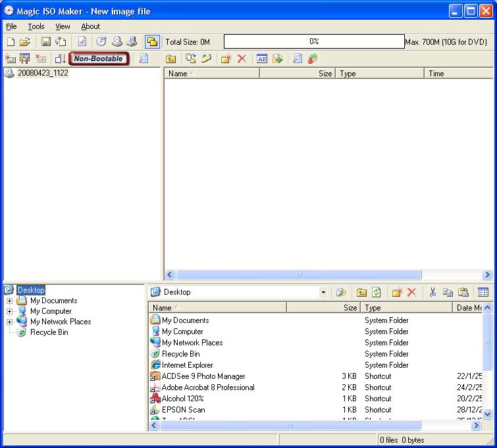Expand My Network Places tree node
Viewport: 497px width, 448px height.
9,322
